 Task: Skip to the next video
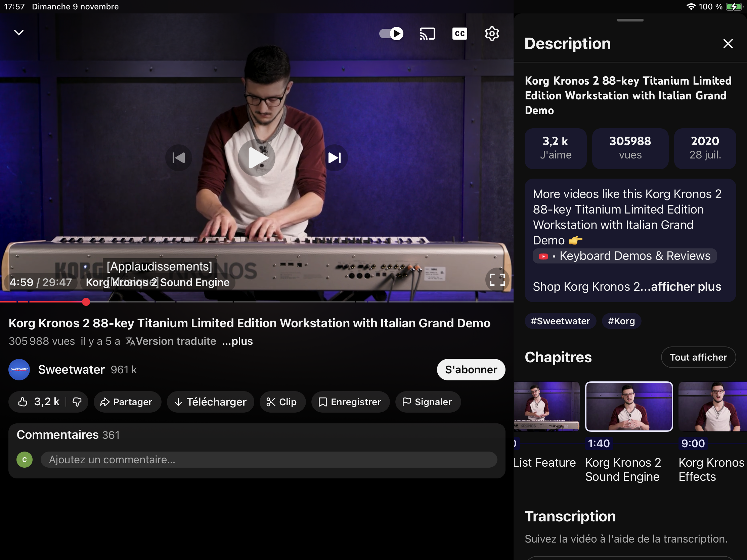(x=334, y=158)
